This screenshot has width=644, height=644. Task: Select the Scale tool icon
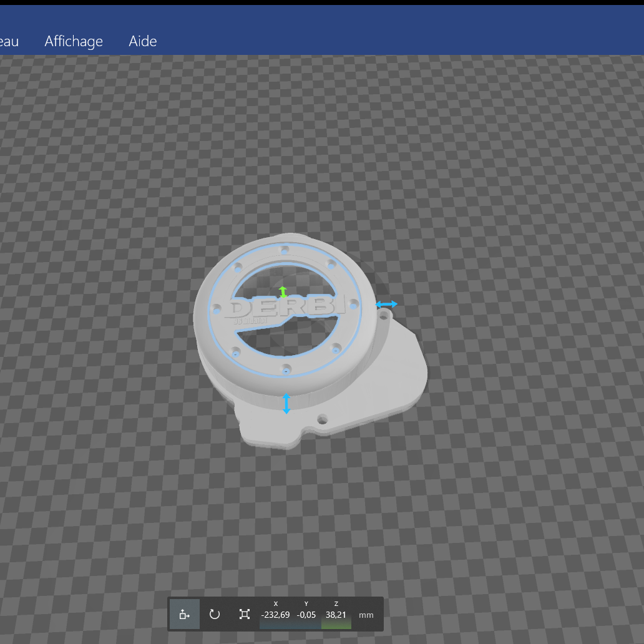tap(245, 614)
